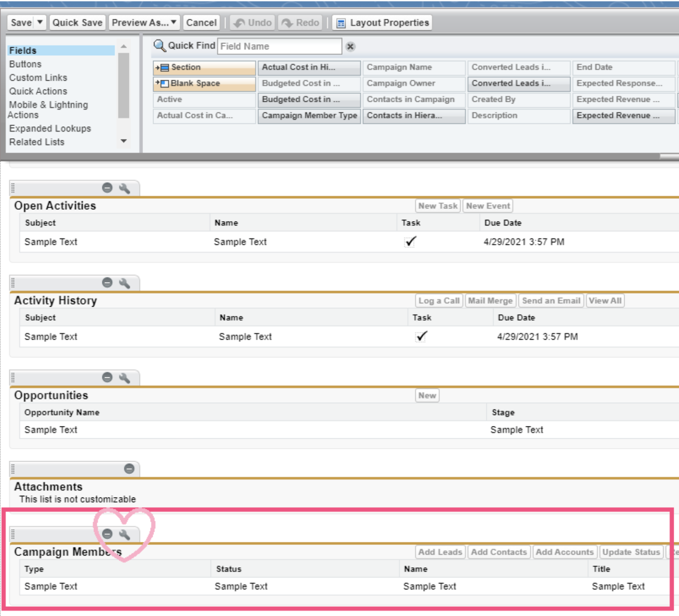The height and width of the screenshot is (616, 679).
Task: Open the Preview As dropdown
Action: click(174, 22)
